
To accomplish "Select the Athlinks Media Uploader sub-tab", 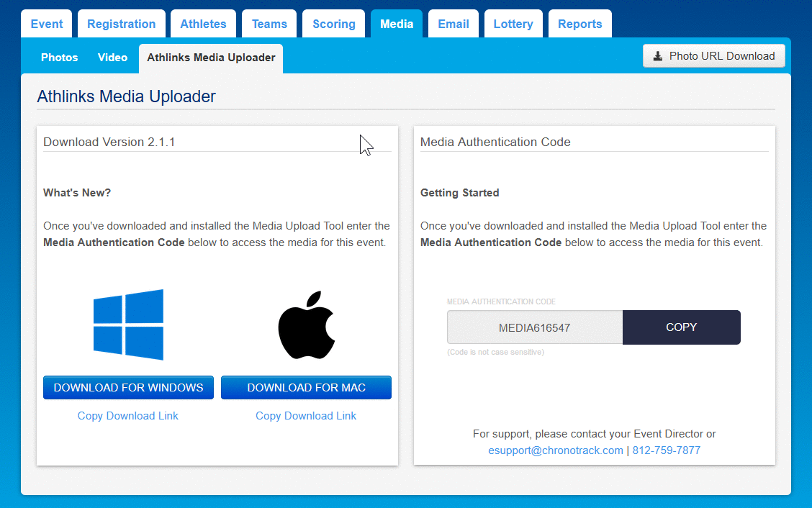I will 211,58.
